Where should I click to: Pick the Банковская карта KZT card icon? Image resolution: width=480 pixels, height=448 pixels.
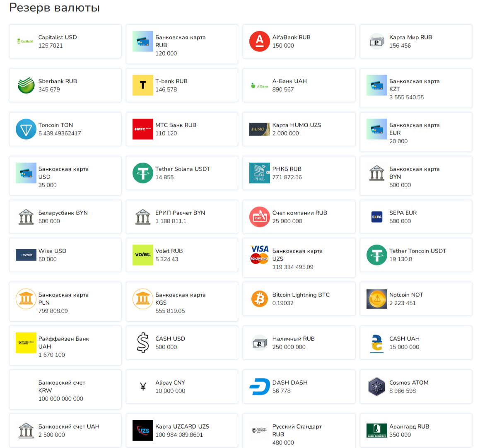click(x=377, y=85)
